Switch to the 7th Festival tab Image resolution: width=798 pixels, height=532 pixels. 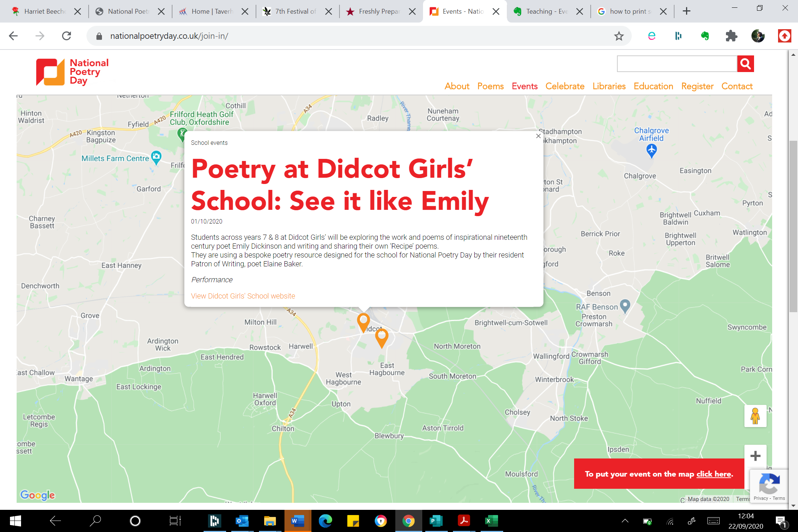(x=296, y=11)
